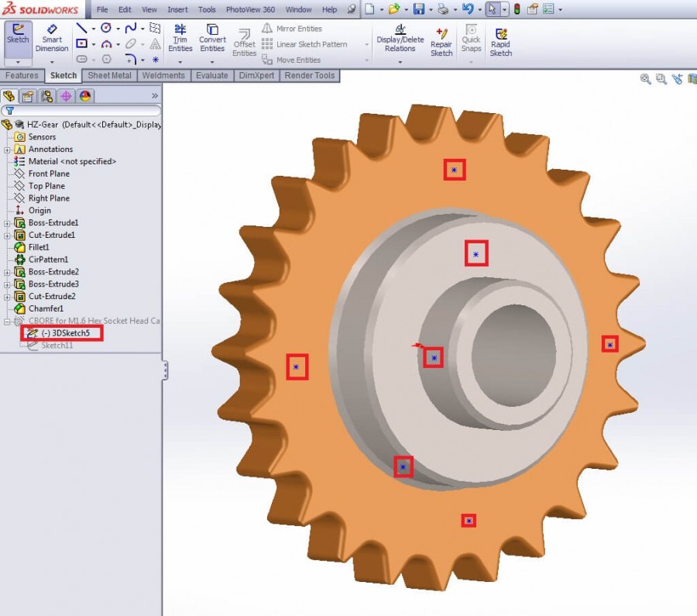Click the Zoom to Fit view icon
This screenshot has height=616, width=697.
(x=645, y=78)
